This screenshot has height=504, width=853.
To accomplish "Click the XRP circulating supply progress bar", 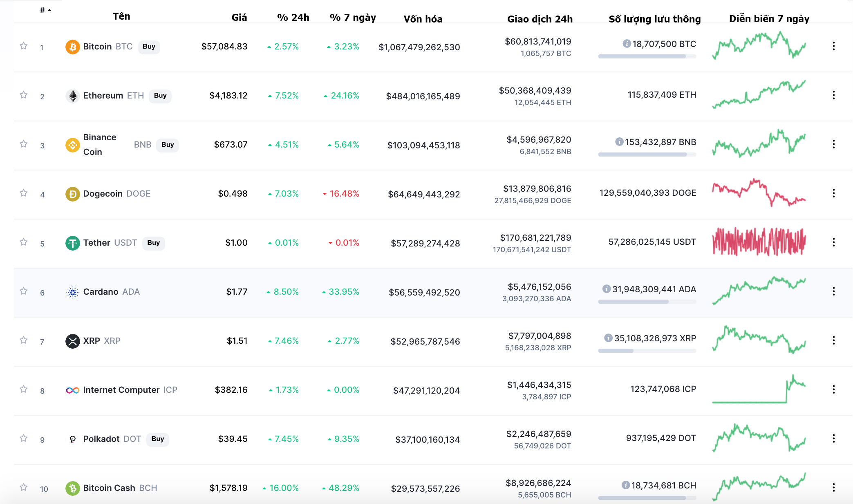I will tap(647, 351).
